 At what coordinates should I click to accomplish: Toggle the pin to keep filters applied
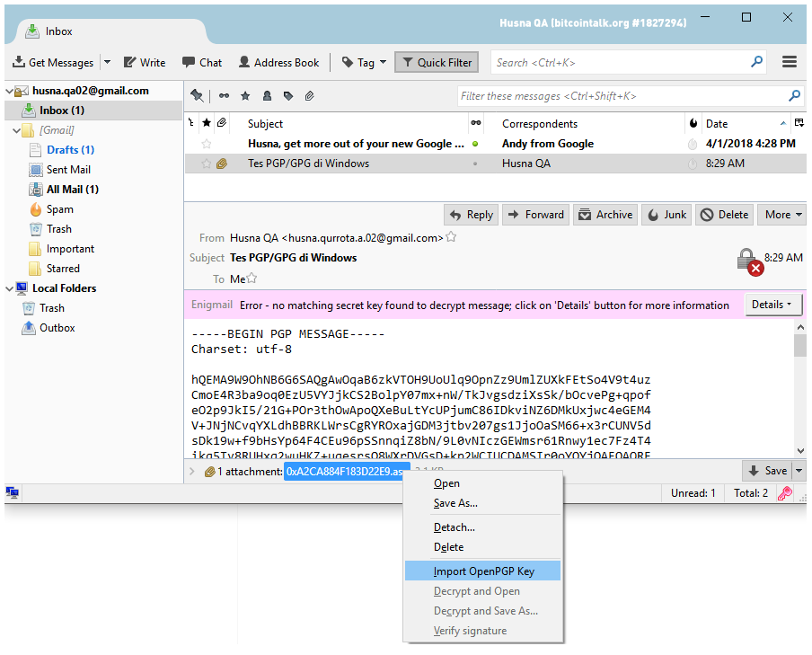pos(197,95)
